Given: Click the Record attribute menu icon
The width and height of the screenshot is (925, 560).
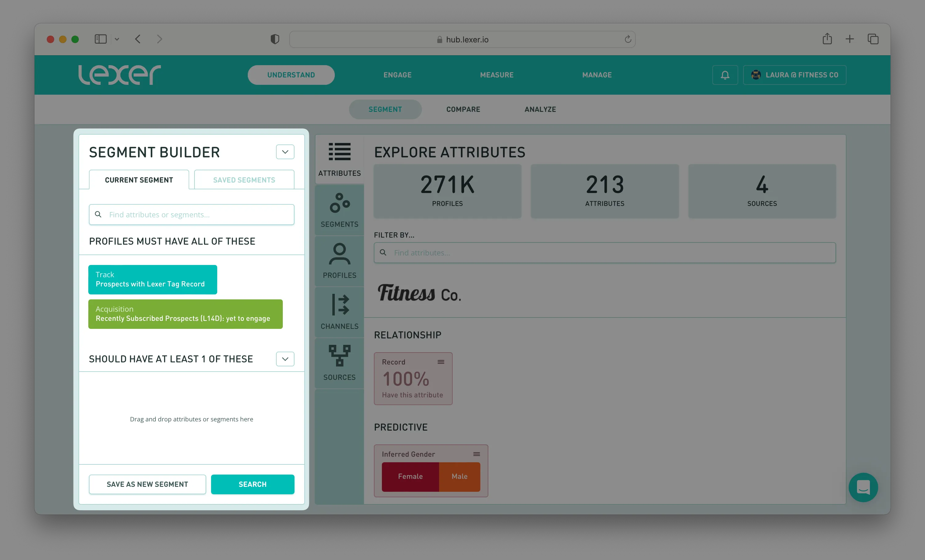Looking at the screenshot, I should click(x=441, y=362).
